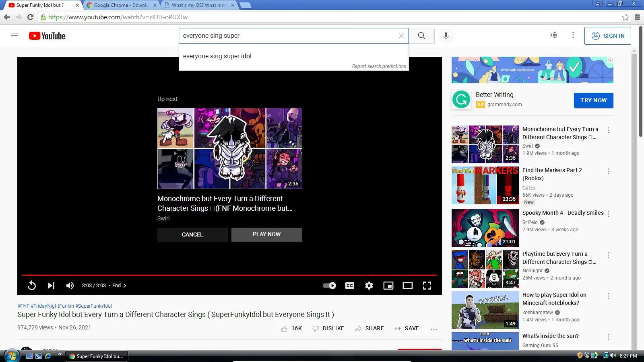Clear the search box text

point(401,36)
